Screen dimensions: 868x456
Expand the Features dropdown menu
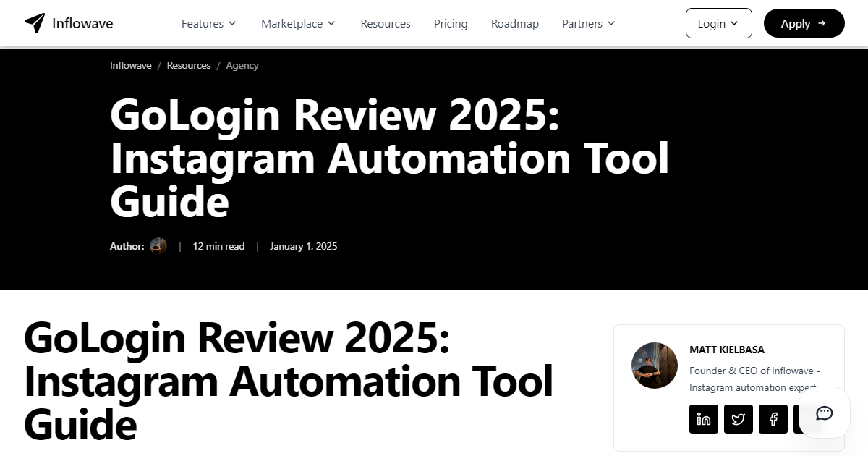209,24
